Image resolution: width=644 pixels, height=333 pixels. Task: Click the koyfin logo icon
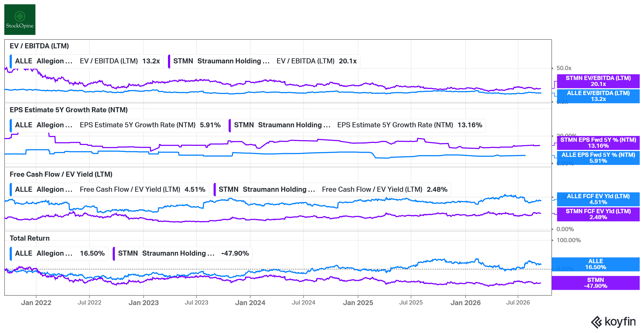click(x=597, y=322)
